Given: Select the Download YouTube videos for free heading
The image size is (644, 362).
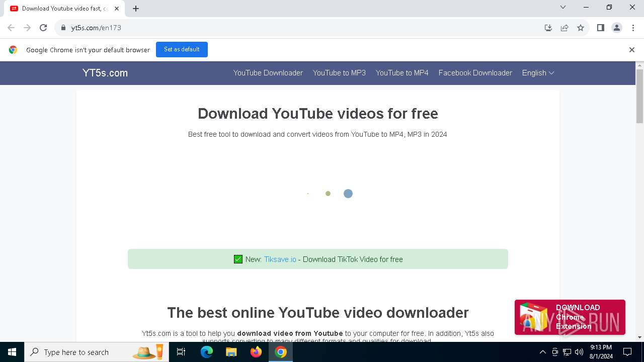Looking at the screenshot, I should click(x=317, y=114).
